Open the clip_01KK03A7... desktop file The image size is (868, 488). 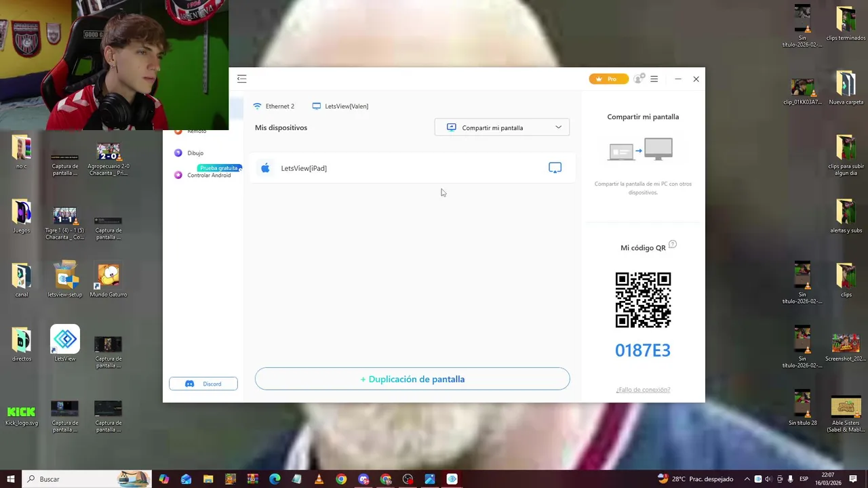click(x=803, y=91)
